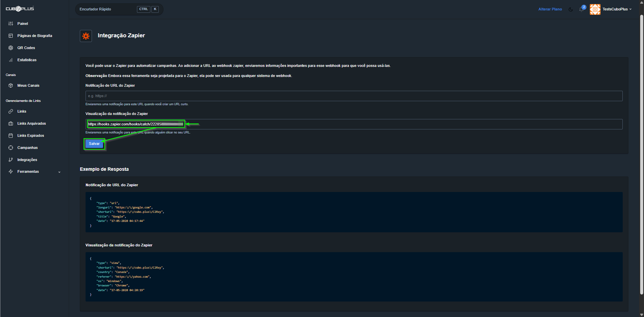Click the Links Expirados calendar icon
This screenshot has width=644, height=317.
[11, 135]
